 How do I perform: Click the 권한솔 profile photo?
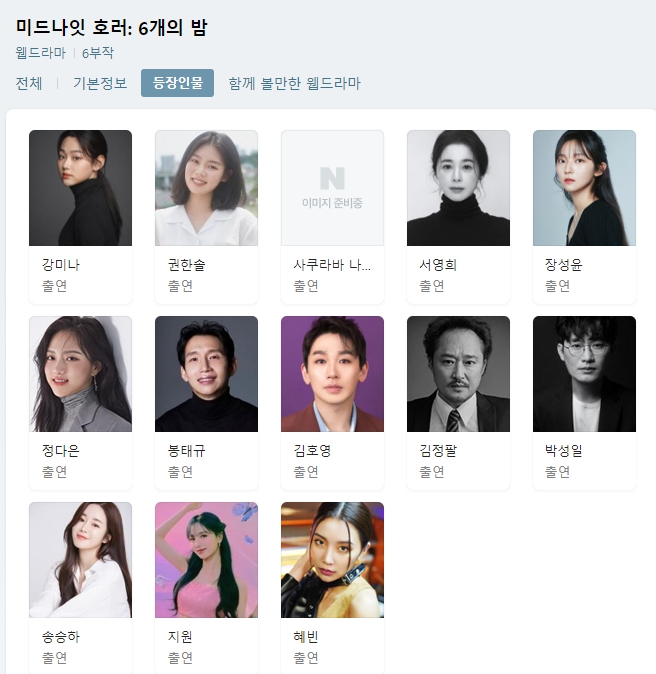[206, 188]
